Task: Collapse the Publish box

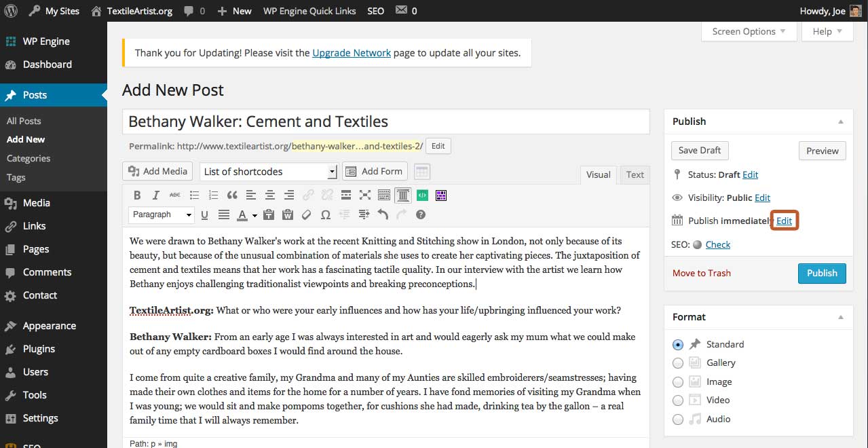Action: [x=841, y=122]
